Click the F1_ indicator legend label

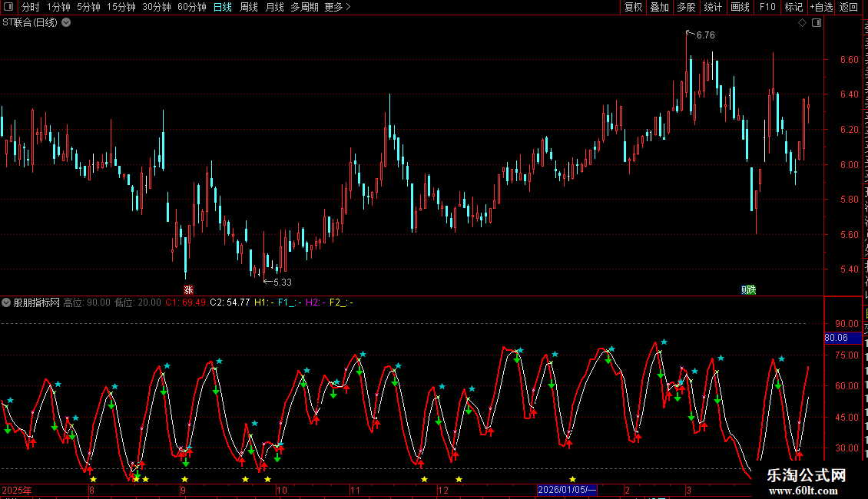[x=290, y=302]
